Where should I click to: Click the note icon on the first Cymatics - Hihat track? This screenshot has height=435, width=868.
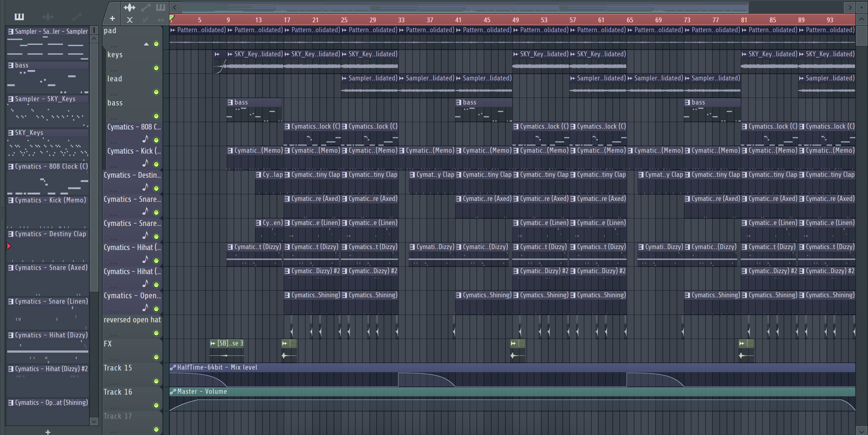(145, 259)
